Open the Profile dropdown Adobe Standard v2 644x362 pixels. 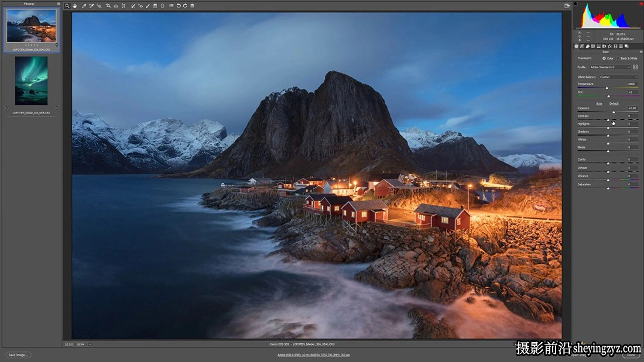[x=610, y=67]
